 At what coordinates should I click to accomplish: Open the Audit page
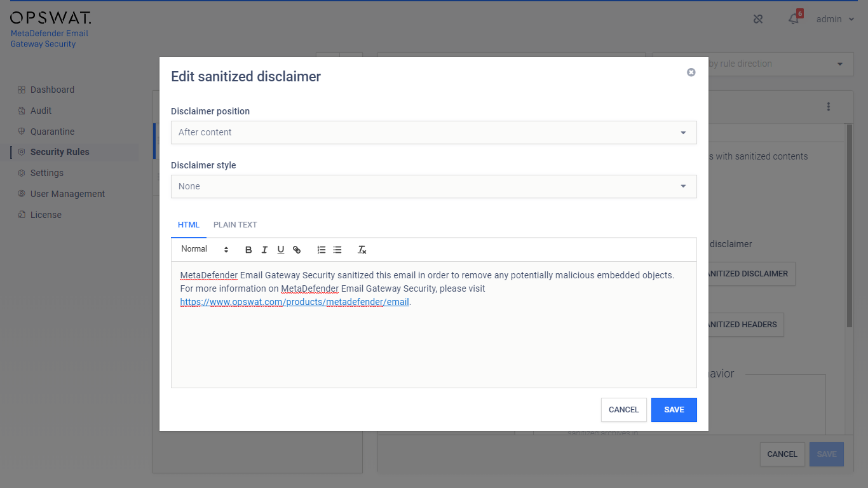coord(41,111)
